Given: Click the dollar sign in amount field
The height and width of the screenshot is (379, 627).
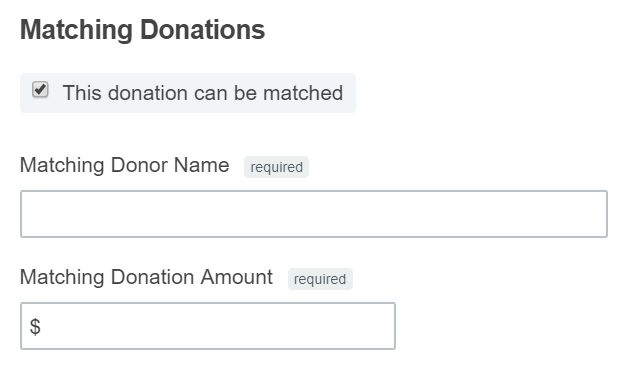Looking at the screenshot, I should click(x=35, y=326).
